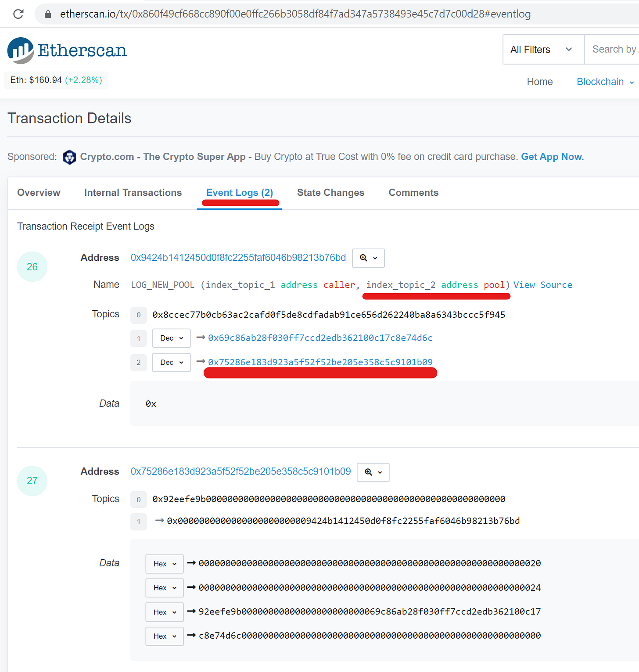Click the data value ending 0024
This screenshot has height=672, width=639.
[370, 588]
